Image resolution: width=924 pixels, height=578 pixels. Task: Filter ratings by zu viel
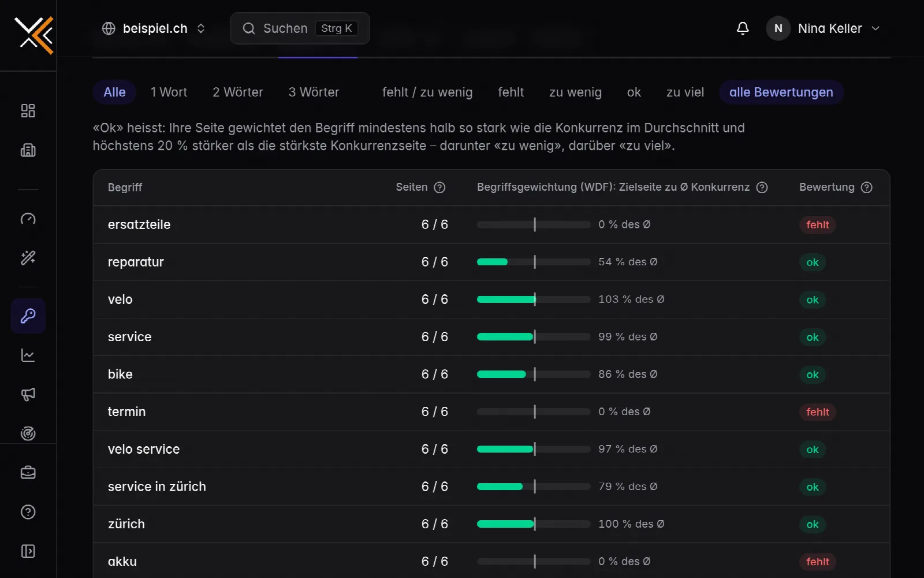point(685,92)
